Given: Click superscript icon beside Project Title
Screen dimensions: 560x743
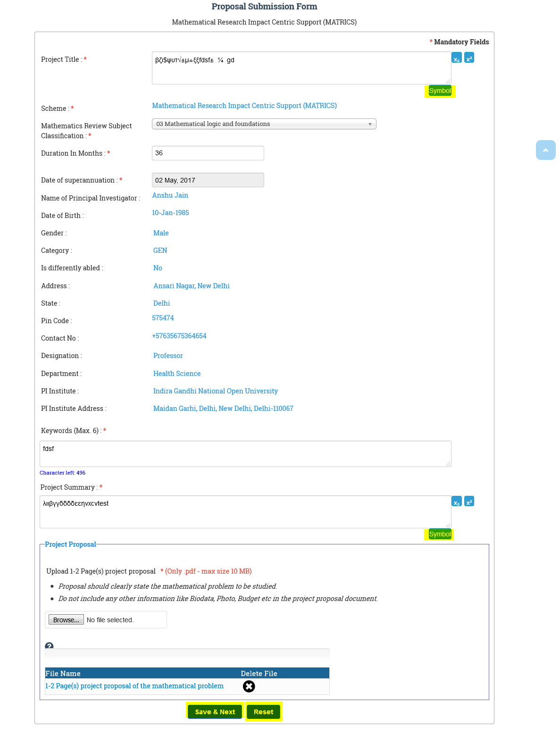Looking at the screenshot, I should (469, 58).
